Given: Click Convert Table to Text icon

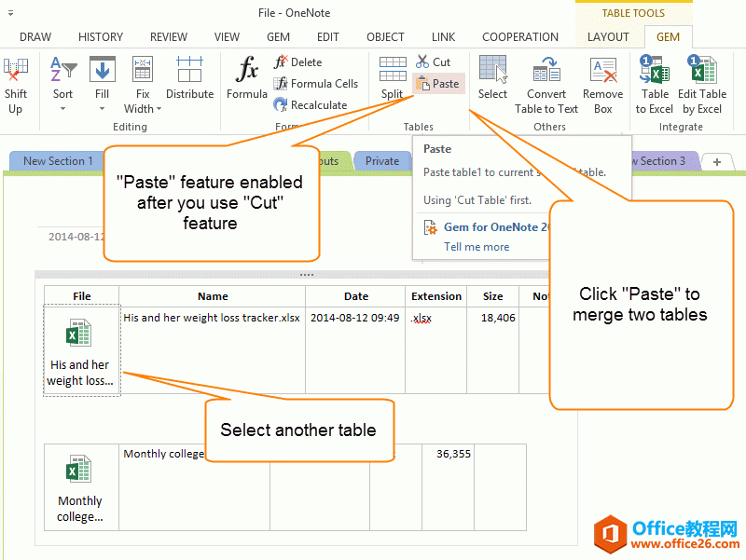Looking at the screenshot, I should 546,69.
